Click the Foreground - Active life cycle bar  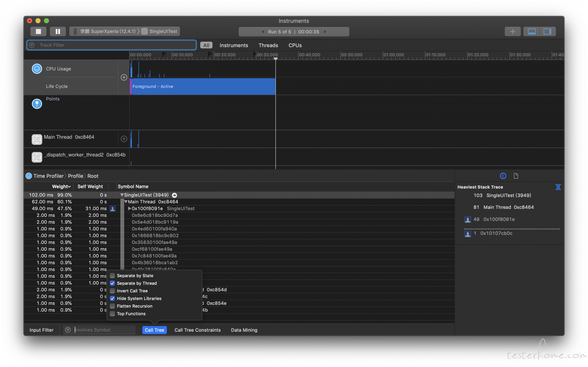(x=203, y=86)
